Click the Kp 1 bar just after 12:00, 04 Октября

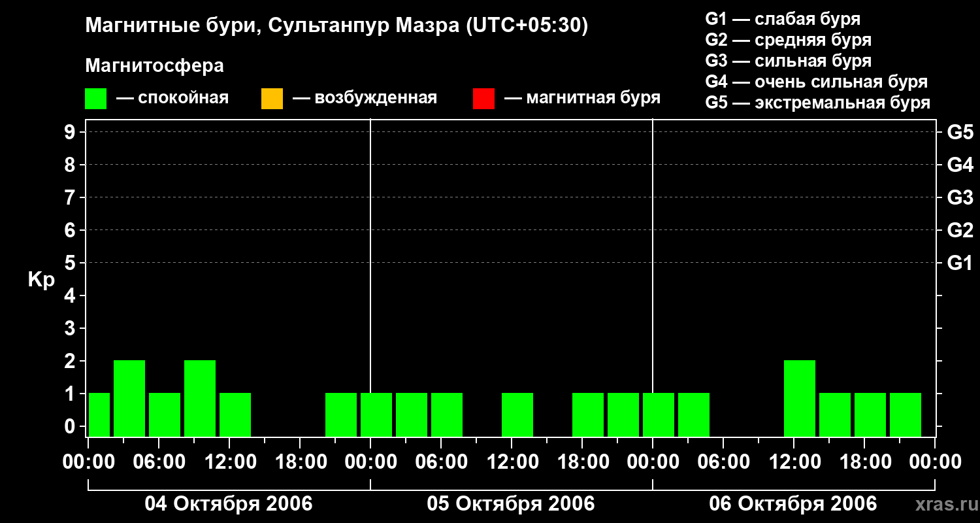[235, 414]
